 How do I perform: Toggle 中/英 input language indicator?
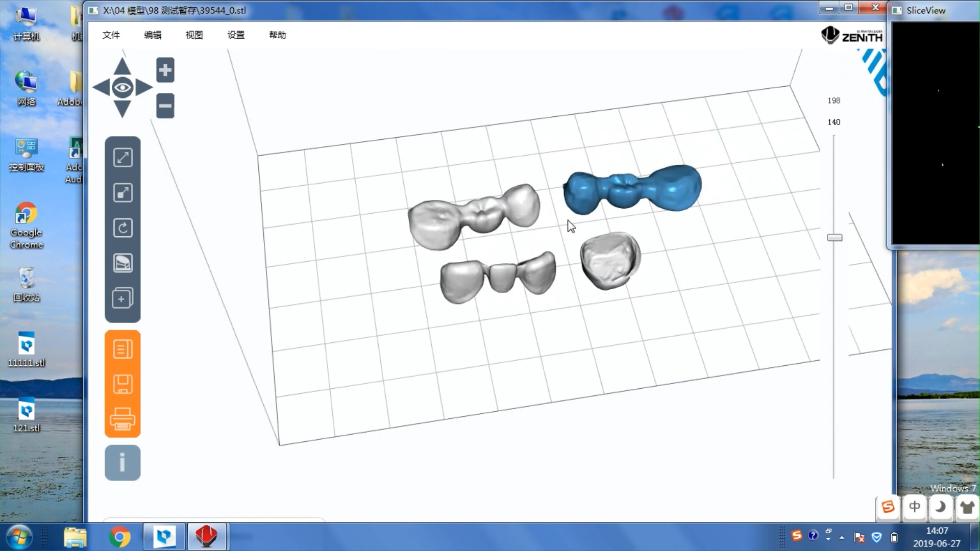pyautogui.click(x=915, y=508)
